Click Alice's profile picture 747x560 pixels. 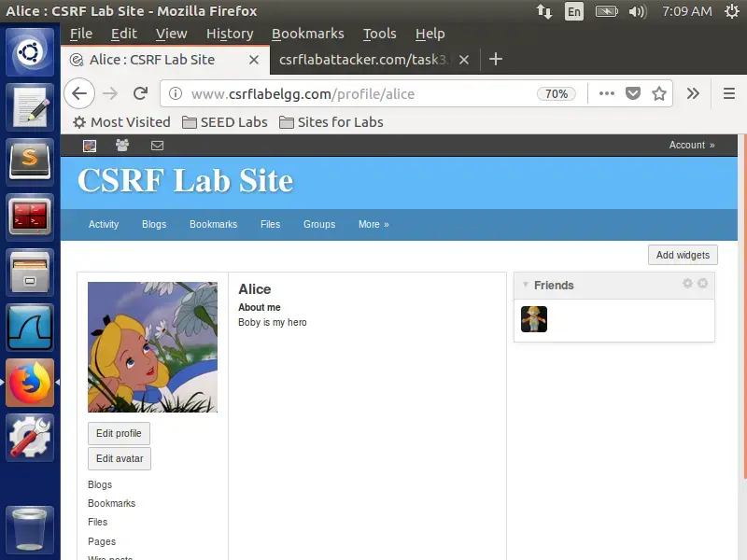point(152,347)
